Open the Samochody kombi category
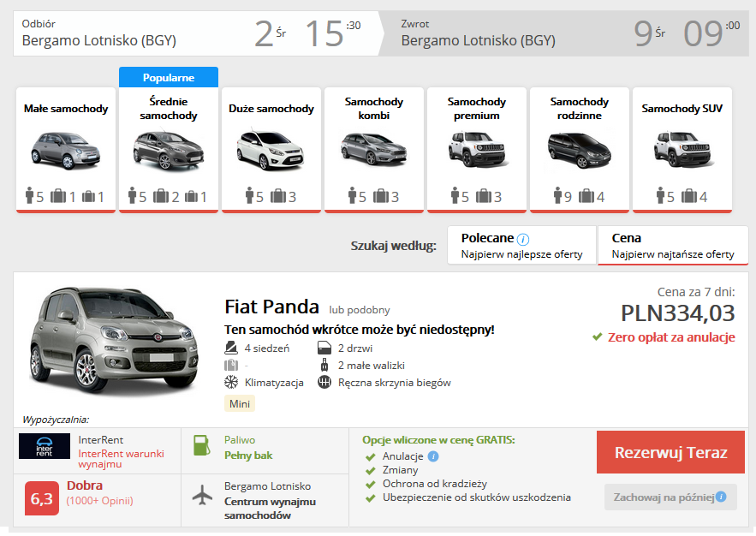 coord(373,150)
